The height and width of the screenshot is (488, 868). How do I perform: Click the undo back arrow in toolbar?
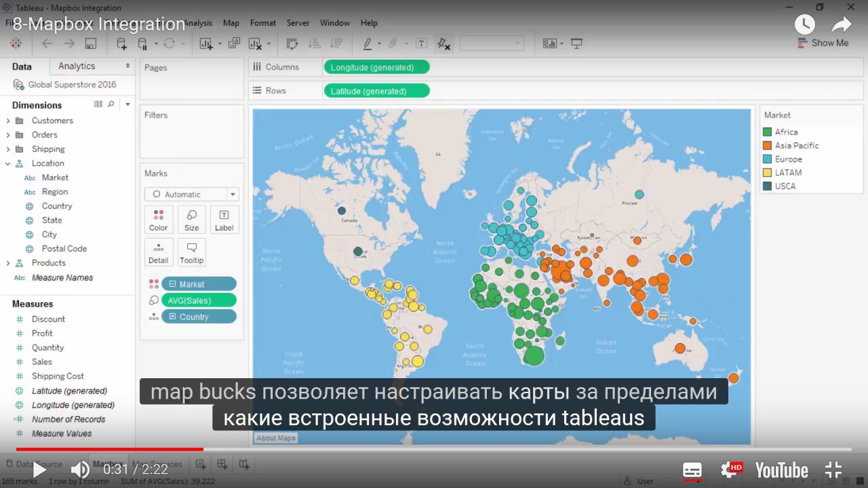[47, 43]
